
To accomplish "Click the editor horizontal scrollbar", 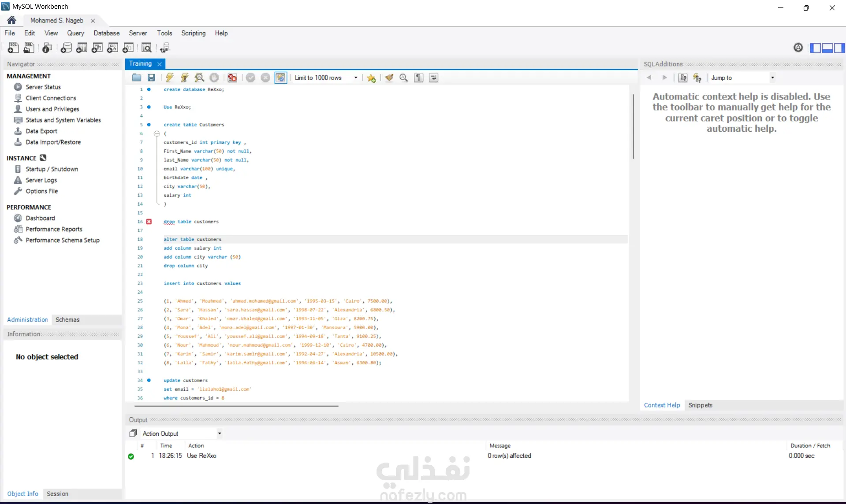I will 236,406.
